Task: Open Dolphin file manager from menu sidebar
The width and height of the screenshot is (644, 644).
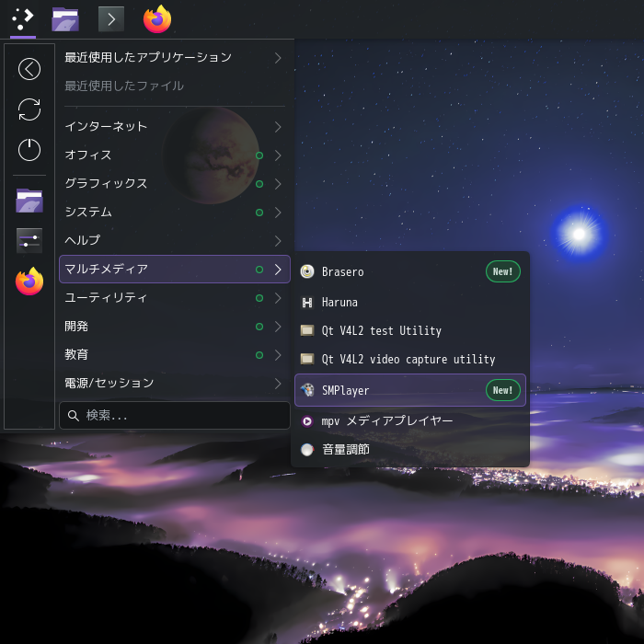Action: coord(29,201)
